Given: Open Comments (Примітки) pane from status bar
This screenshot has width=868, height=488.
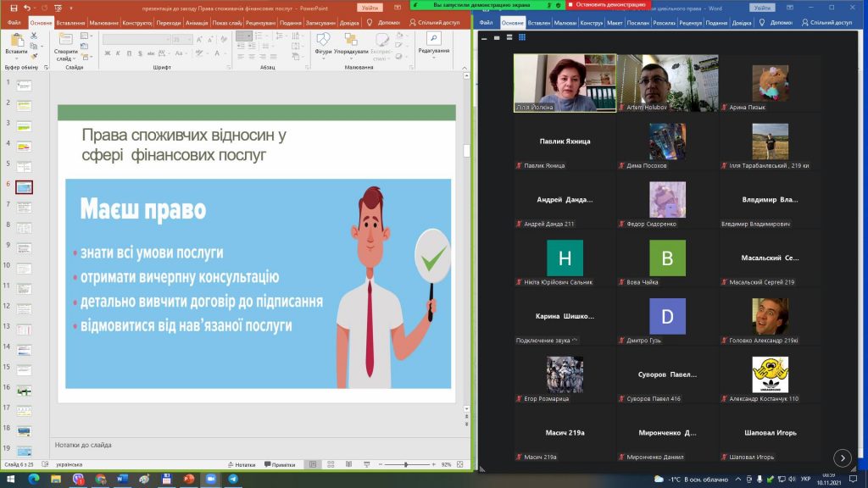Looking at the screenshot, I should tap(280, 465).
